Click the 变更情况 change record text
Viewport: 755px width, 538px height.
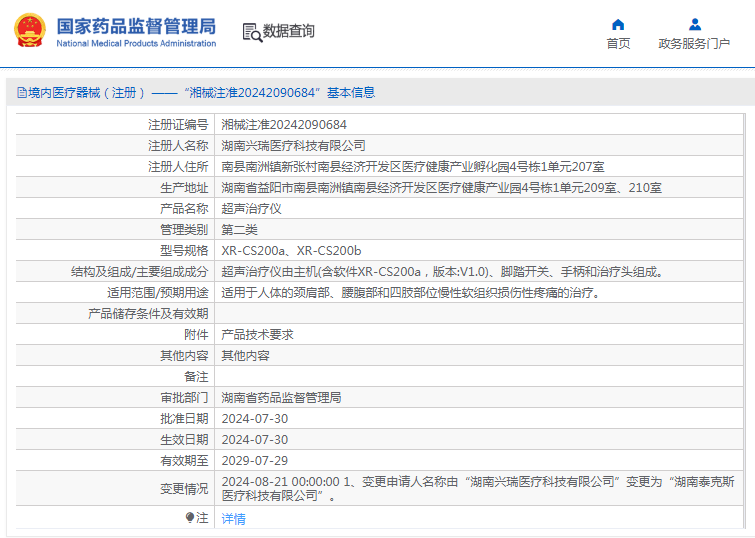click(478, 488)
